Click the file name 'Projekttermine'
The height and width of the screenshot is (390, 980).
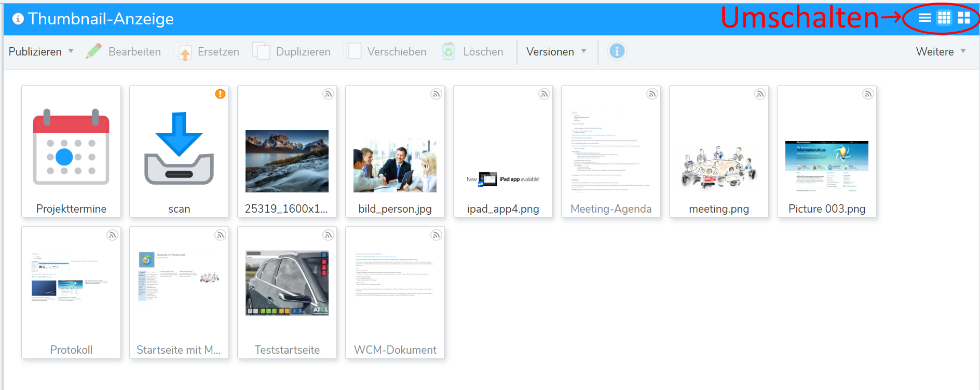pos(71,209)
